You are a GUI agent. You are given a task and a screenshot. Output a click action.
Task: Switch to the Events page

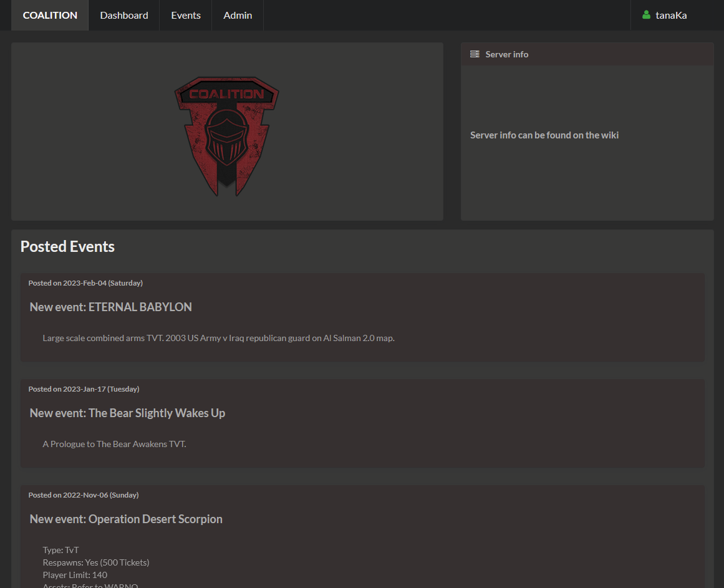186,15
